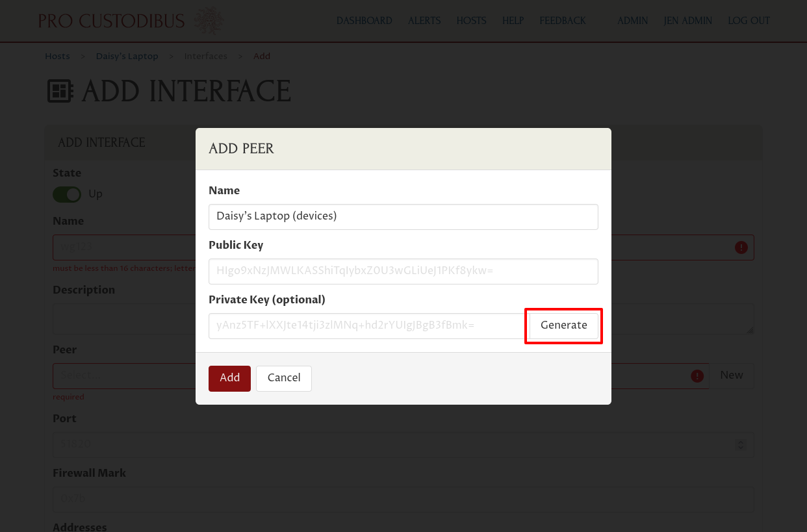The width and height of the screenshot is (807, 532).
Task: Open the Alerts nav item
Action: (x=424, y=21)
